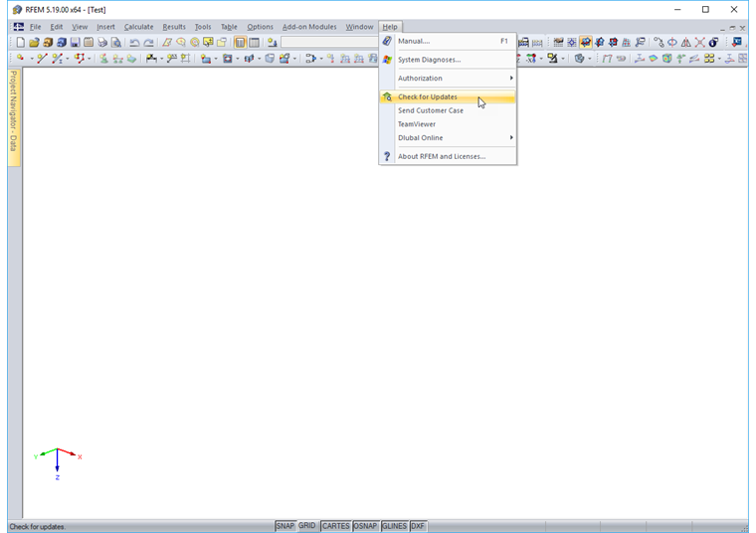The width and height of the screenshot is (756, 533).
Task: Open the dropdown arrow beside opening tool
Action: tap(237, 59)
